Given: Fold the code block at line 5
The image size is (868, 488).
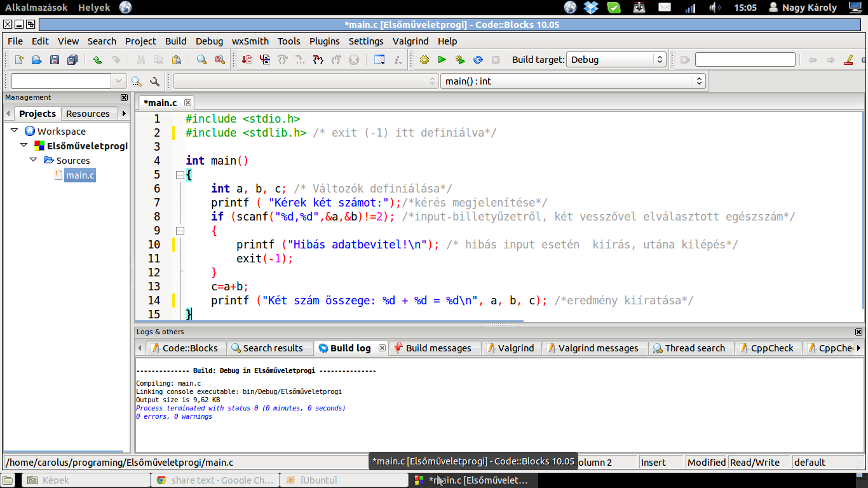Looking at the screenshot, I should tap(180, 175).
